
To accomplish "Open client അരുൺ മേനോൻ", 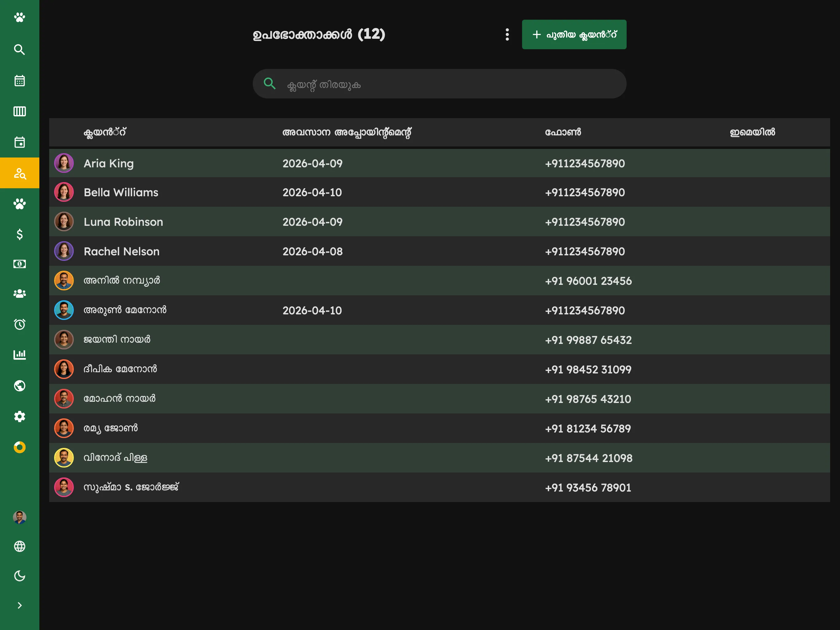I will pyautogui.click(x=439, y=310).
